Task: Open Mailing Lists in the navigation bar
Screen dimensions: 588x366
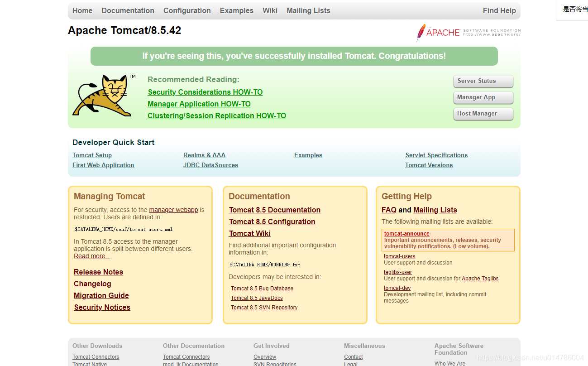Action: [x=308, y=10]
